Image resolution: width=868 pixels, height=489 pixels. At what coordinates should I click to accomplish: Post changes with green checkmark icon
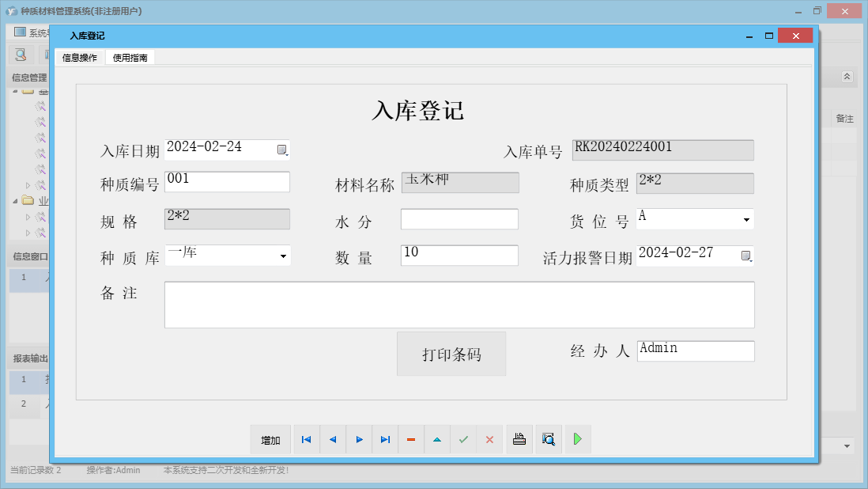[x=463, y=439]
